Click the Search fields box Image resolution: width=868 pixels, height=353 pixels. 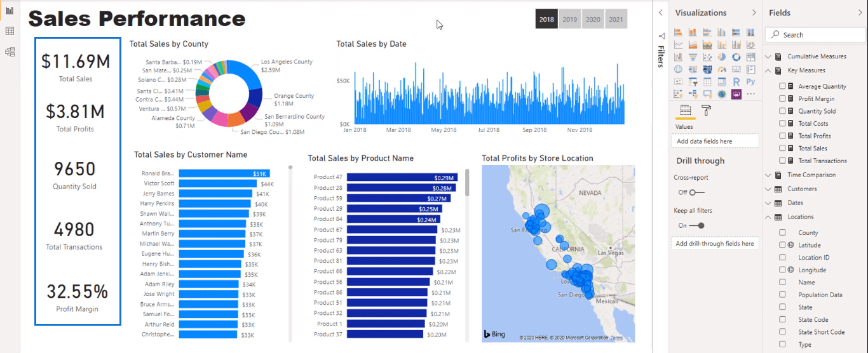click(x=815, y=35)
